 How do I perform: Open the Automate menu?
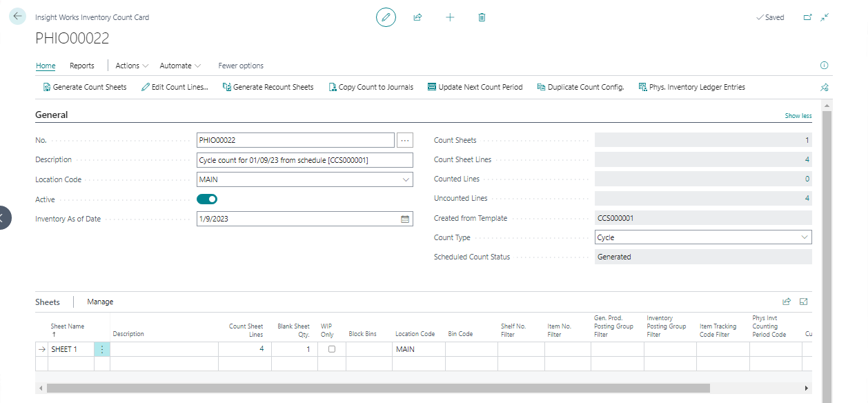(x=180, y=66)
